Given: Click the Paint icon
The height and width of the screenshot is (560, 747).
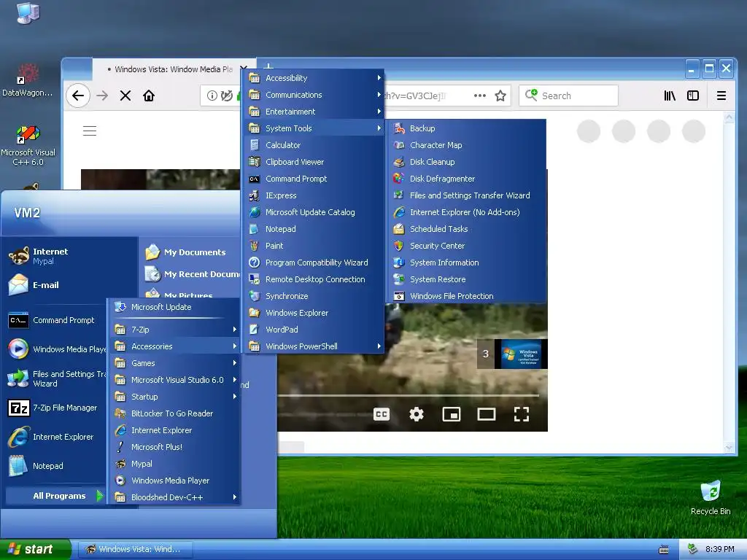Looking at the screenshot, I should tap(255, 246).
